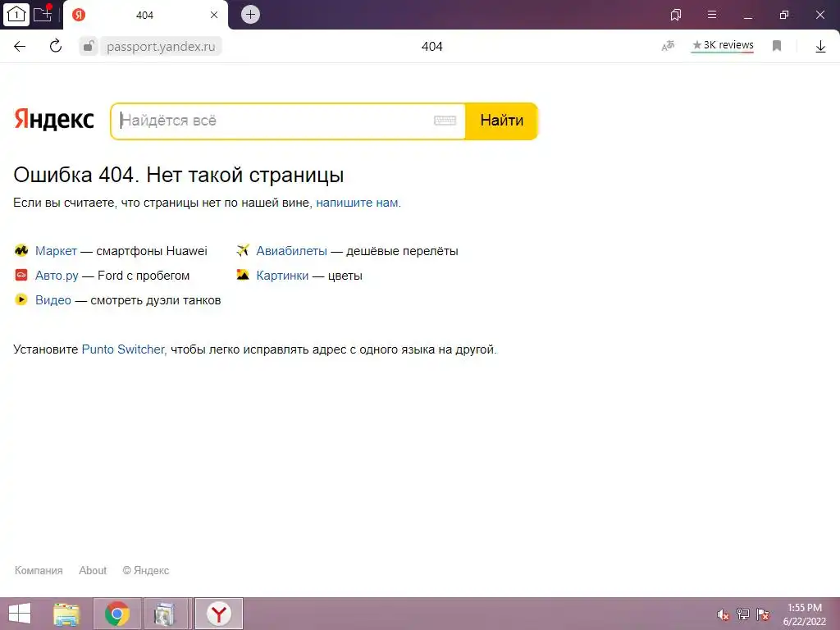Open the Картинки link
The height and width of the screenshot is (630, 840).
point(282,276)
